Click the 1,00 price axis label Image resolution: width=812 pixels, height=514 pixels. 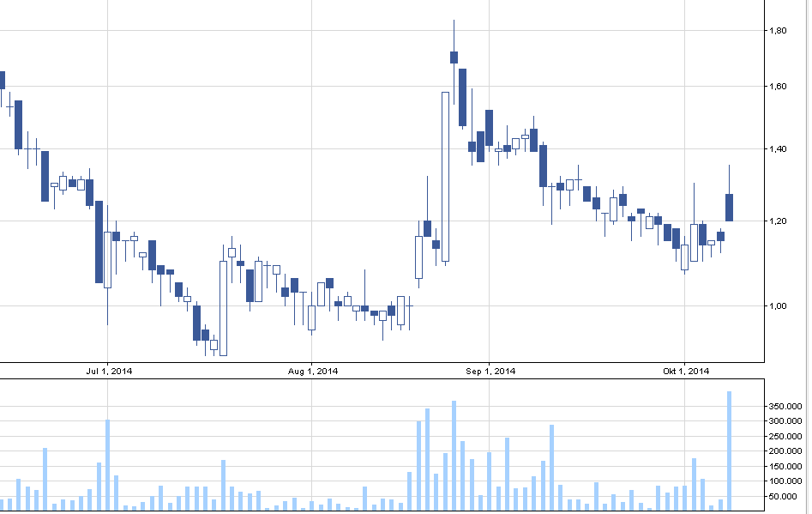click(x=779, y=305)
